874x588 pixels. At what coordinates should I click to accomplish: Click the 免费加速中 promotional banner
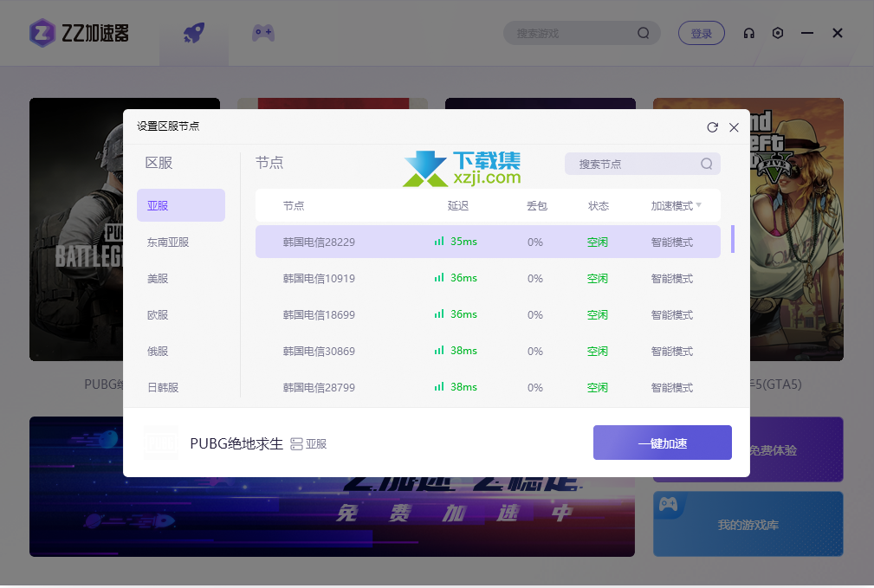coord(332,517)
